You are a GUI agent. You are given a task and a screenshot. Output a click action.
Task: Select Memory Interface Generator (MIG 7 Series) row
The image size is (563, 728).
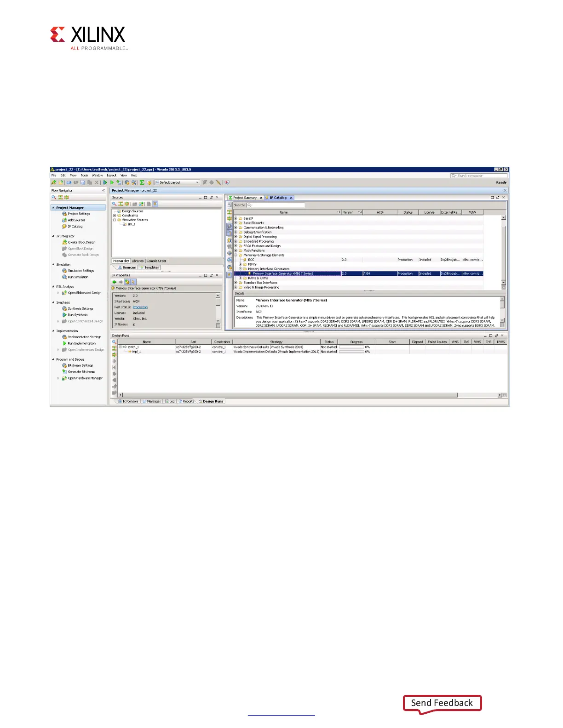tap(359, 273)
